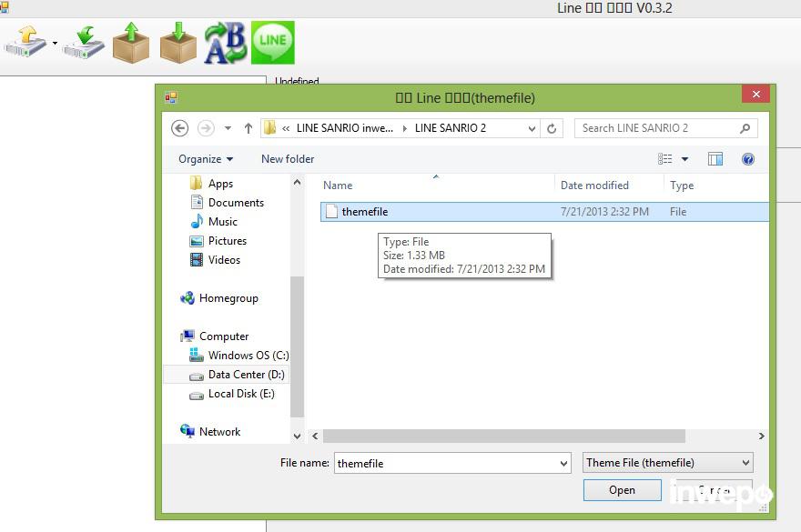Click New folder button
Image resolution: width=801 pixels, height=532 pixels.
[x=288, y=159]
